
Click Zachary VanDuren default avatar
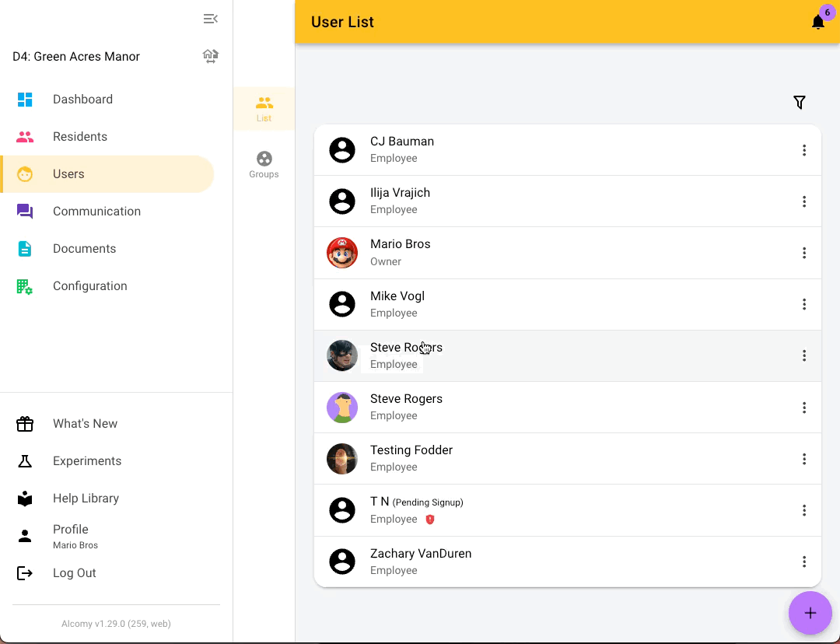[x=342, y=562]
